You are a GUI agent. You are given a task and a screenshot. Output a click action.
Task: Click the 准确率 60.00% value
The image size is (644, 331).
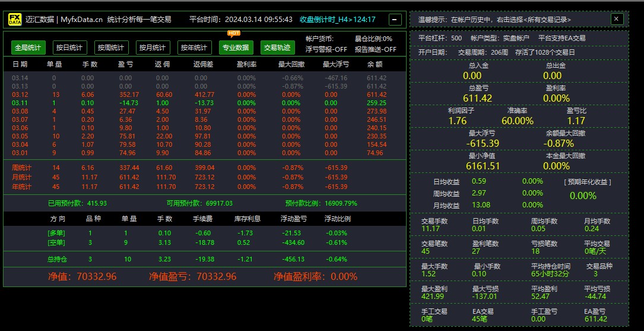518,121
